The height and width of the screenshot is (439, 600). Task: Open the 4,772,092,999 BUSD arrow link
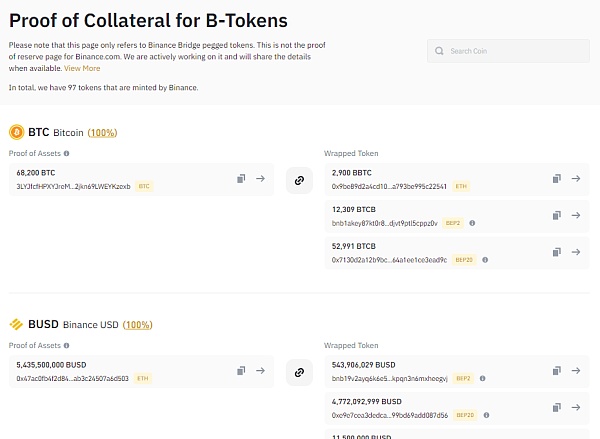(576, 408)
